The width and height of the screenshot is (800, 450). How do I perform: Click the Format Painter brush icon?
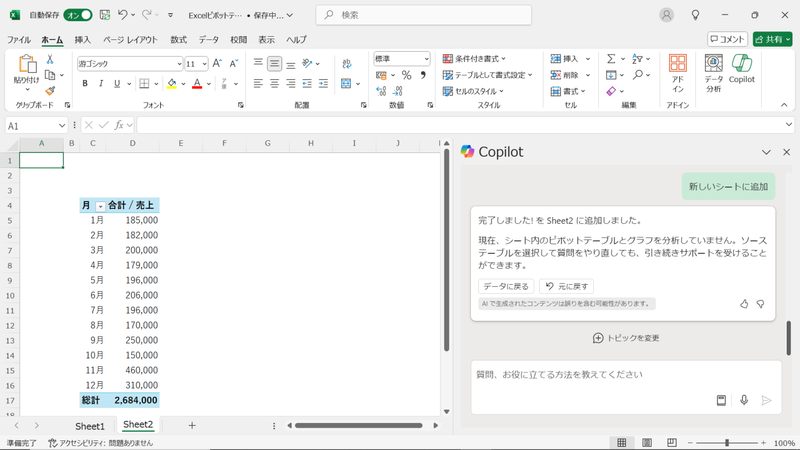[50, 91]
